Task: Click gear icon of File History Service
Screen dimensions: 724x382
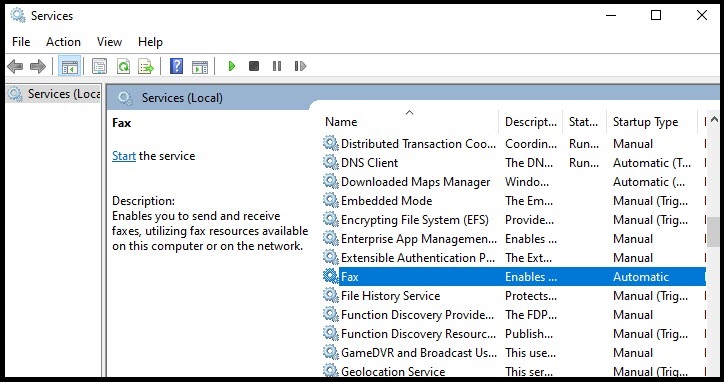Action: coord(330,295)
